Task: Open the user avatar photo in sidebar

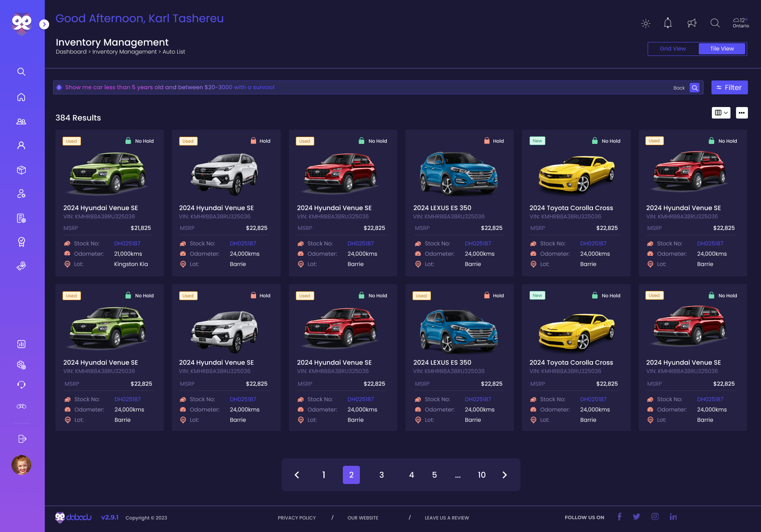Action: 21,465
